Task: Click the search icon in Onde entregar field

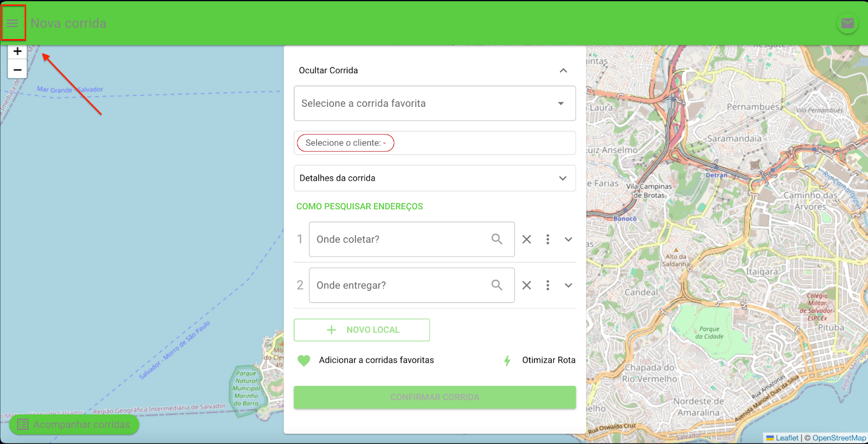Action: 497,285
